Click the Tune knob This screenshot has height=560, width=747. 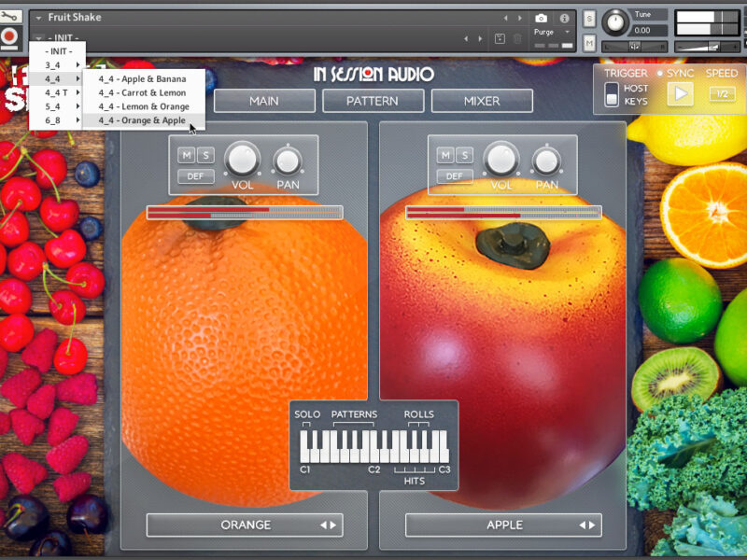point(615,22)
